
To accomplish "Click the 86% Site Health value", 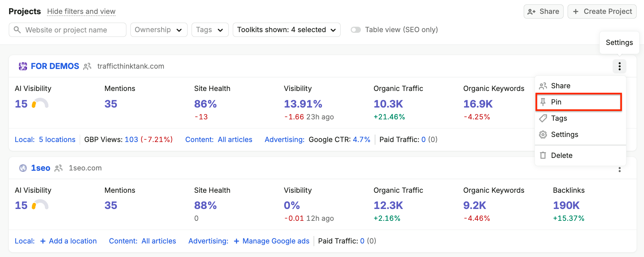I will [205, 104].
